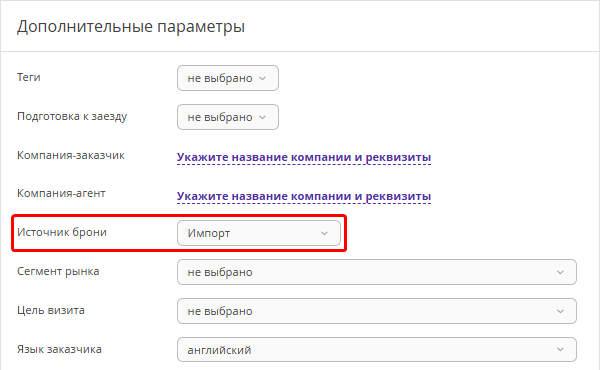Click the Язык заказчика label
Viewport: 600px width, 370px height.
pyautogui.click(x=59, y=349)
